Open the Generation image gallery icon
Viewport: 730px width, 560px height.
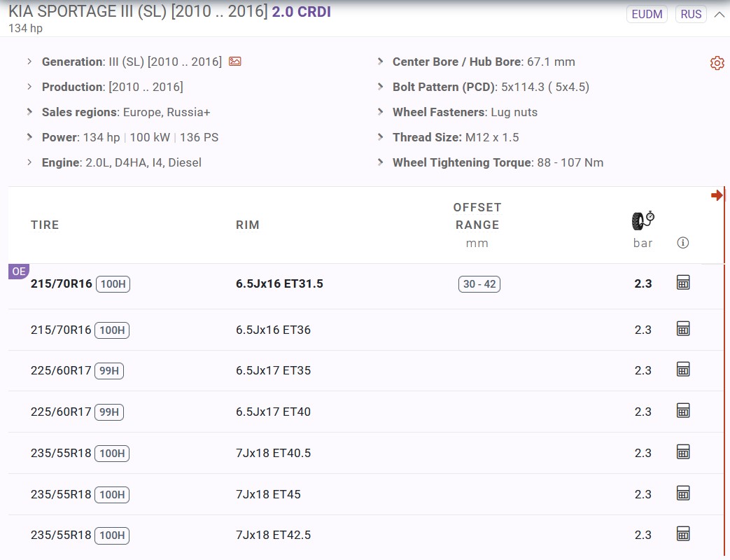point(235,62)
